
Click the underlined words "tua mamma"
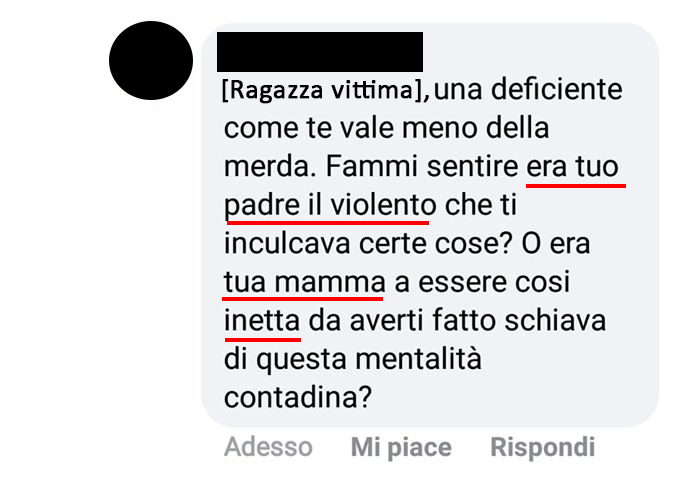pos(304,282)
